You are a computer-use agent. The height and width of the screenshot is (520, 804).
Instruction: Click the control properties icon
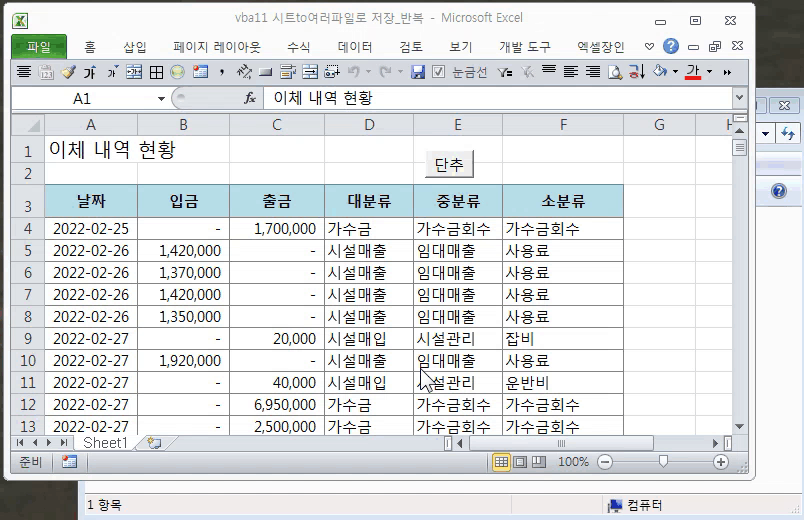pos(288,72)
